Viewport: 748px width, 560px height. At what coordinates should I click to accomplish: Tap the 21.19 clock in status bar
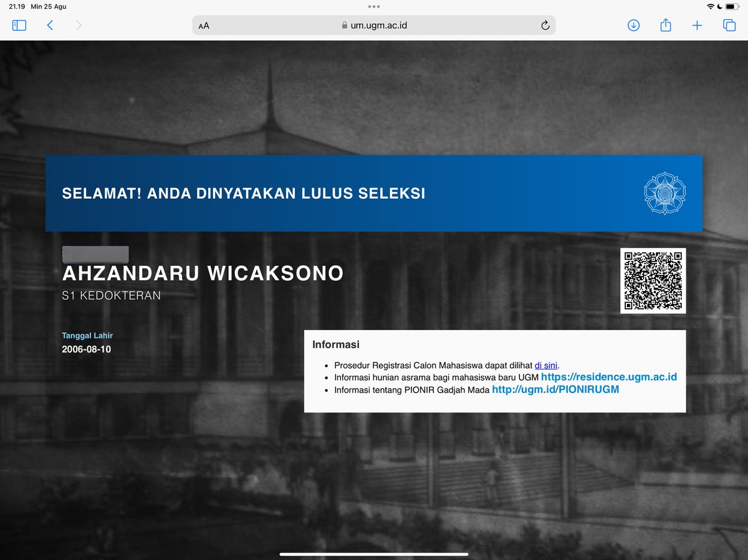(17, 6)
